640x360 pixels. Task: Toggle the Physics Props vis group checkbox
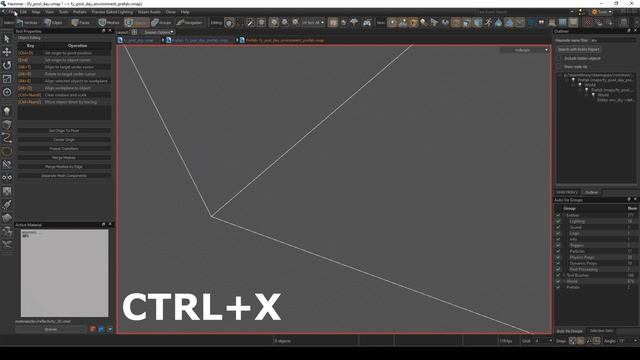(558, 258)
